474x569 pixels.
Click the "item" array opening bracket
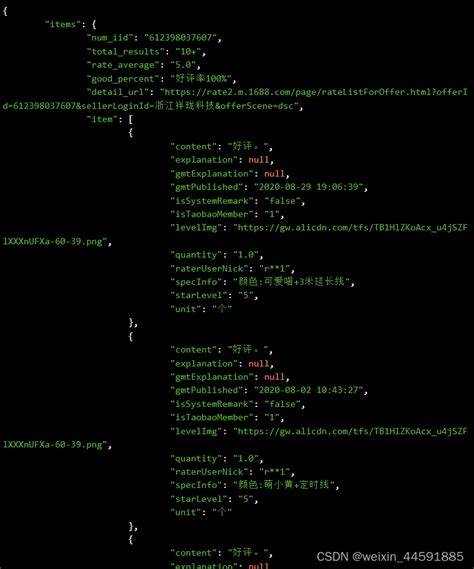[x=130, y=119]
